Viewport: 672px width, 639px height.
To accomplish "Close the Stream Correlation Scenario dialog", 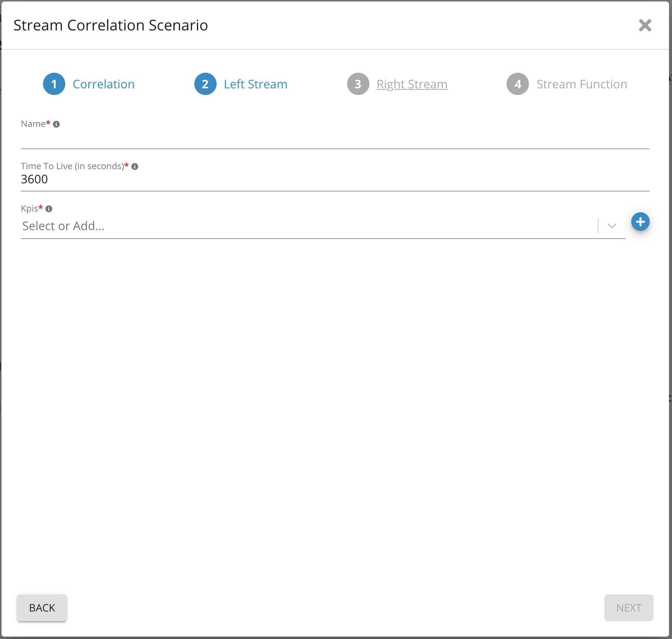I will click(645, 25).
